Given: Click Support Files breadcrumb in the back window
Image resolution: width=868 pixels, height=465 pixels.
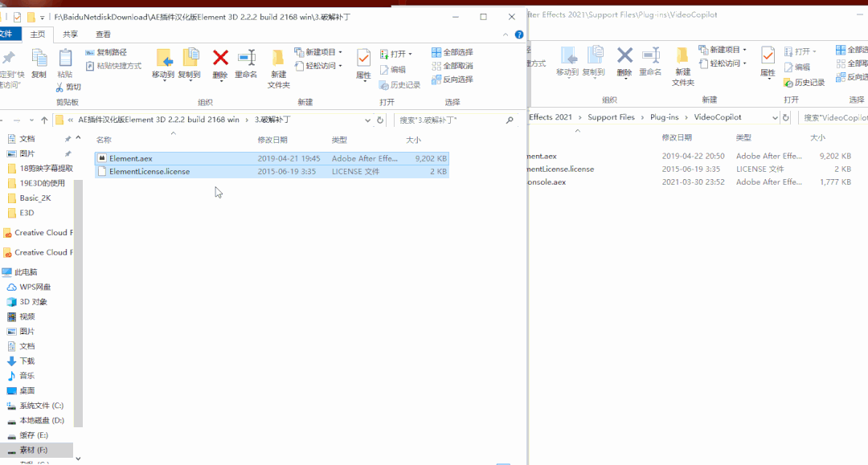Looking at the screenshot, I should pyautogui.click(x=611, y=117).
